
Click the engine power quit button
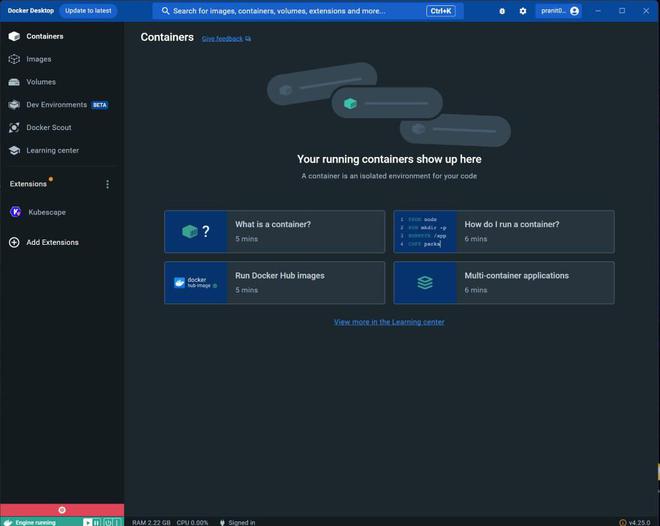point(108,523)
